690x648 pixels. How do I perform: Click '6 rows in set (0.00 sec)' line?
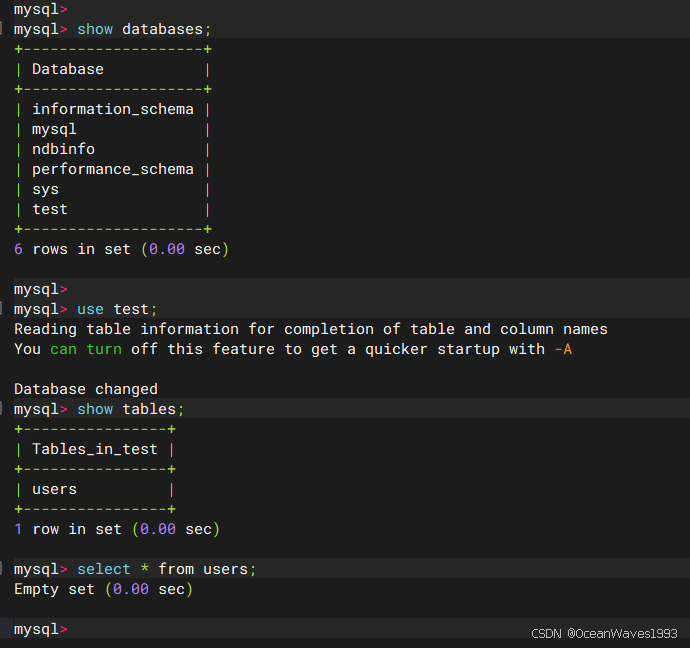[x=121, y=249]
